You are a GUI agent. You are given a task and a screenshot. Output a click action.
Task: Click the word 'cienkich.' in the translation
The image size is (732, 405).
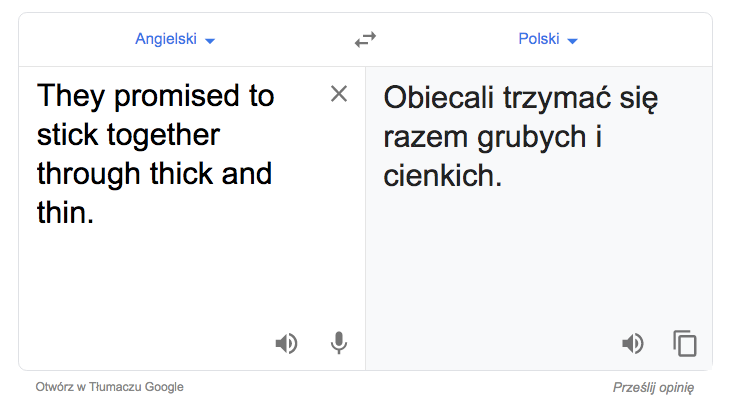443,176
